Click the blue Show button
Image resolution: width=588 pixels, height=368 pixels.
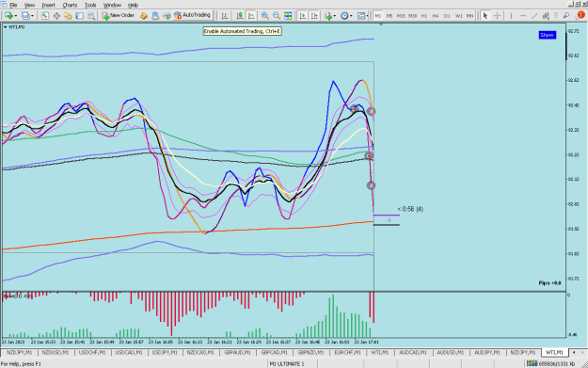(x=548, y=35)
